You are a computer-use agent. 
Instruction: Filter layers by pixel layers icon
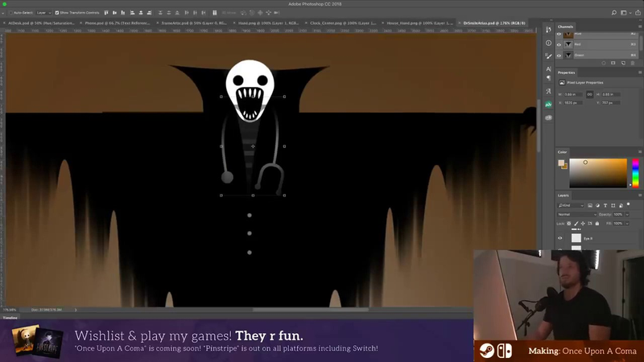pos(590,205)
